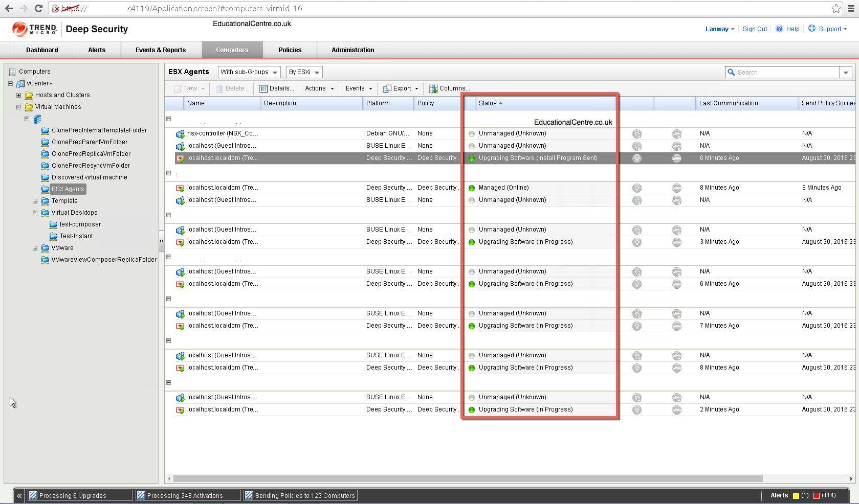Expand Hosts and Clusters node
This screenshot has width=859, height=504.
(x=18, y=95)
